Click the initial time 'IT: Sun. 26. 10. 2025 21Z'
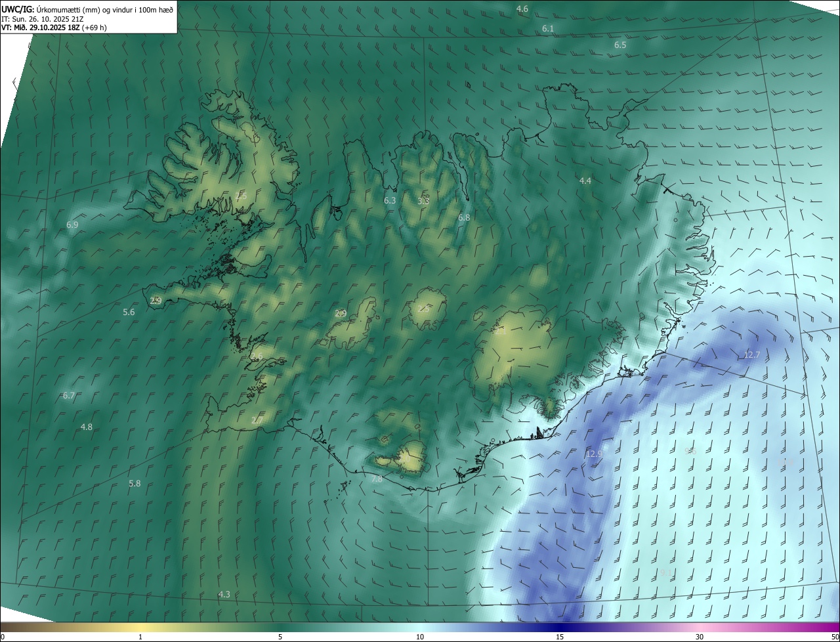Image resolution: width=840 pixels, height=642 pixels. (x=41, y=18)
